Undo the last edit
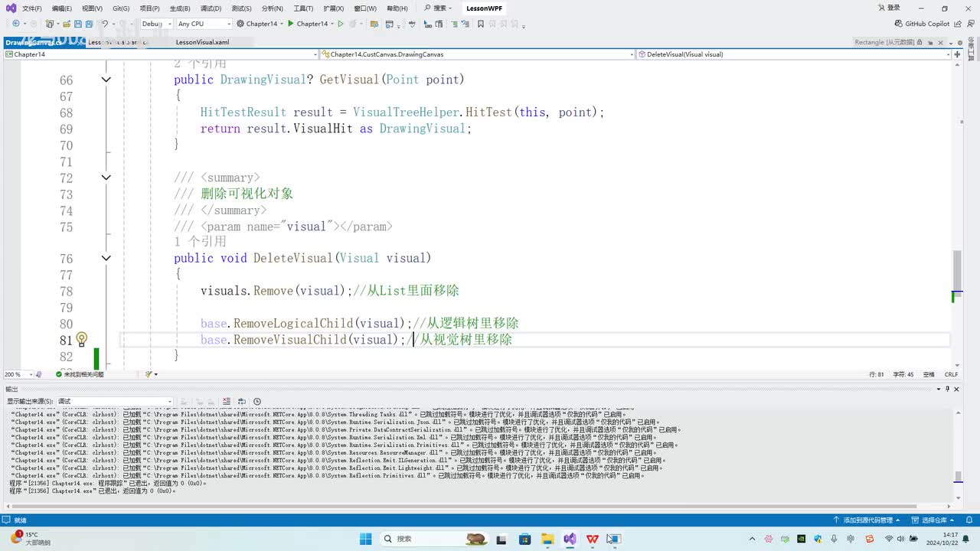 point(106,24)
